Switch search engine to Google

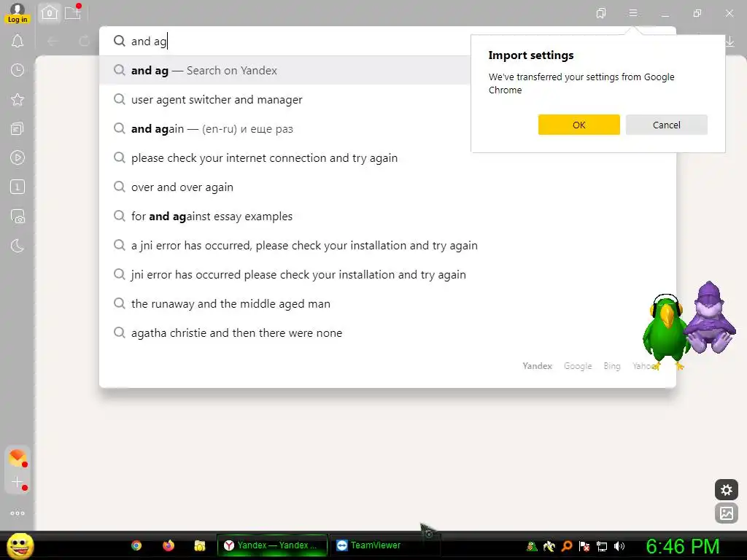pos(578,366)
